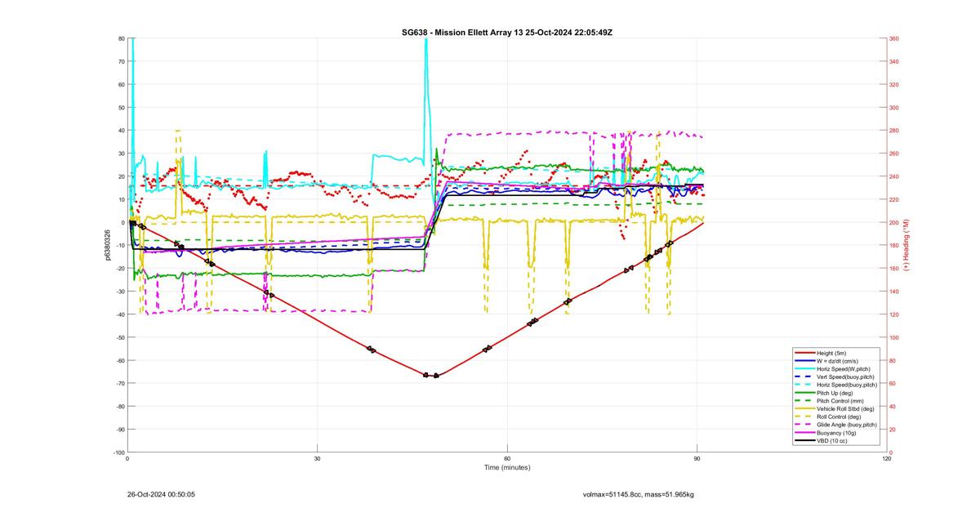The height and width of the screenshot is (508, 980).
Task: Select 'Height (5m)' legend entry
Action: point(832,353)
